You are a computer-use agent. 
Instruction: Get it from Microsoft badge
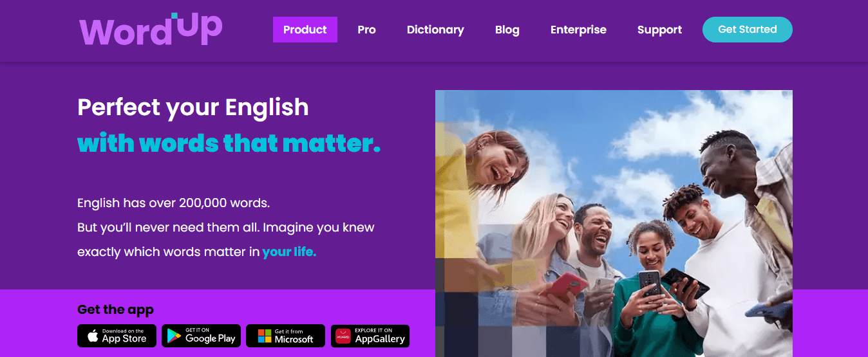coord(285,336)
